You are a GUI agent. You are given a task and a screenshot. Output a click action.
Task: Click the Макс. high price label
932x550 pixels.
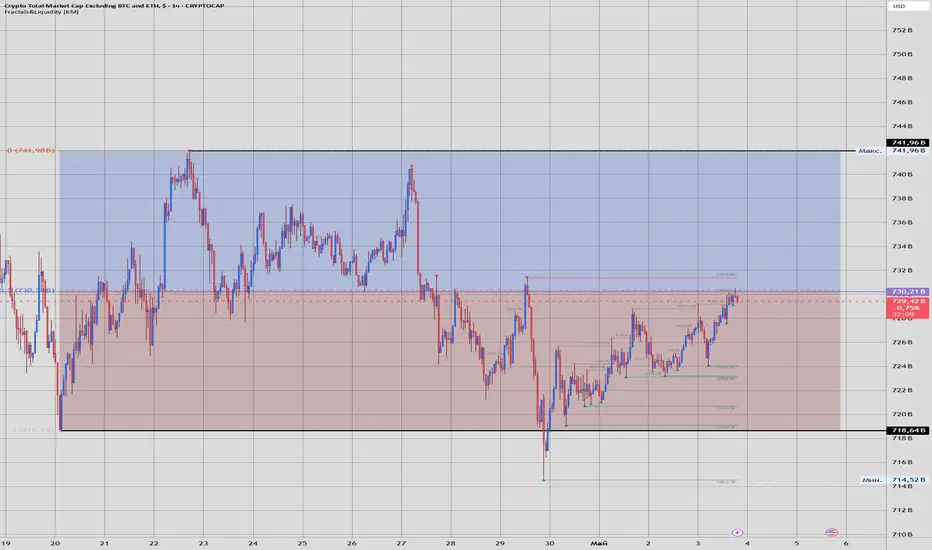(x=870, y=151)
